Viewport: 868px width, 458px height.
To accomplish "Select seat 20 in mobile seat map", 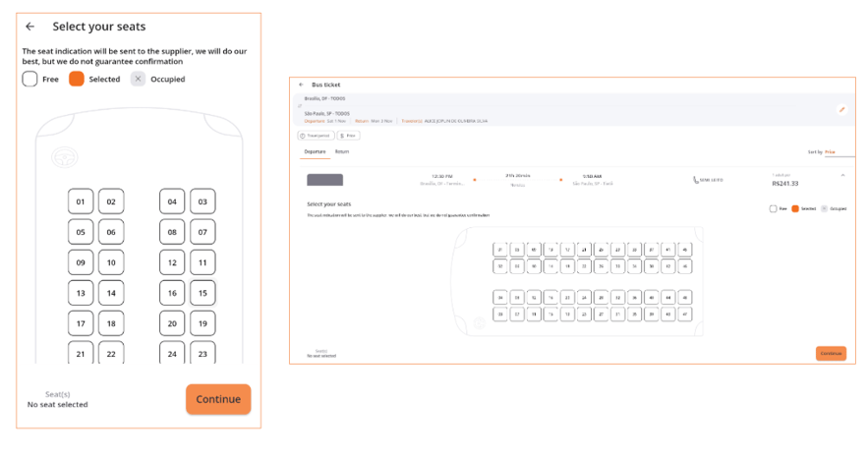I will point(172,323).
